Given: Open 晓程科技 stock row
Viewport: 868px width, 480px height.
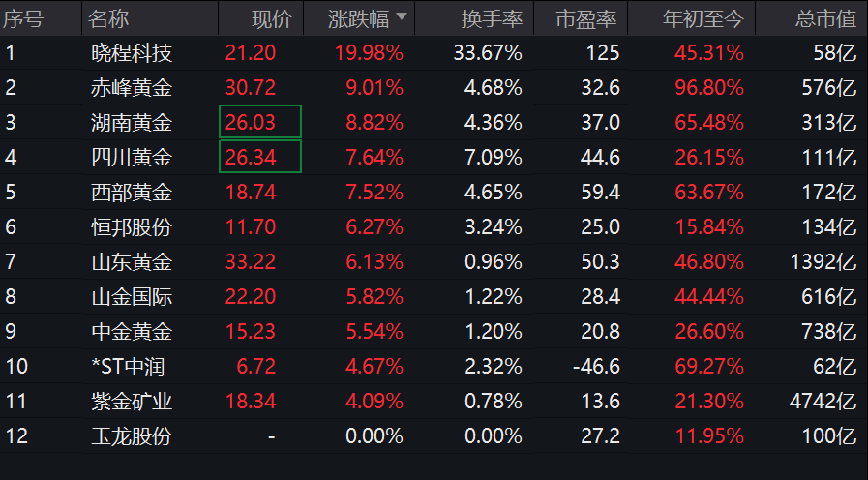Looking at the screenshot, I should click(x=131, y=53).
